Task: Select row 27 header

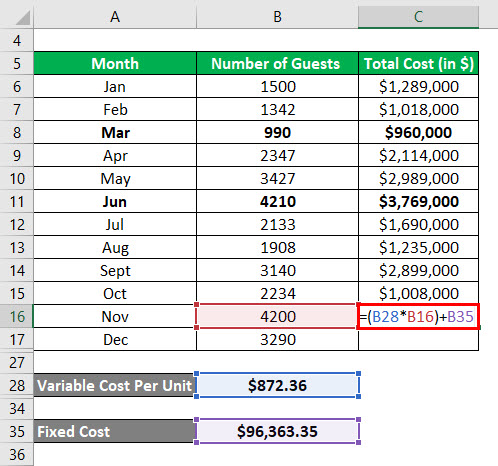Action: (x=17, y=362)
